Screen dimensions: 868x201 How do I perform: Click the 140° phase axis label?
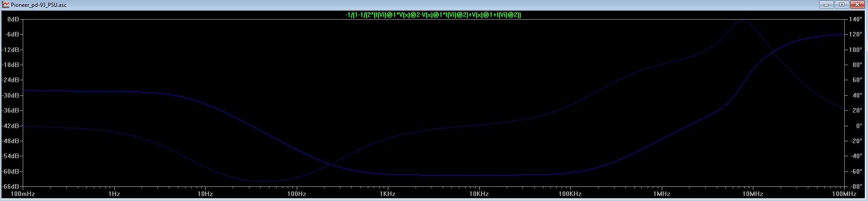tap(856, 20)
